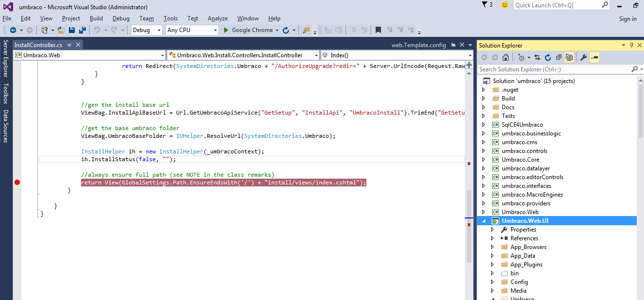Open the Toolbox side tab
Image resolution: width=644 pixels, height=300 pixels.
pos(6,94)
